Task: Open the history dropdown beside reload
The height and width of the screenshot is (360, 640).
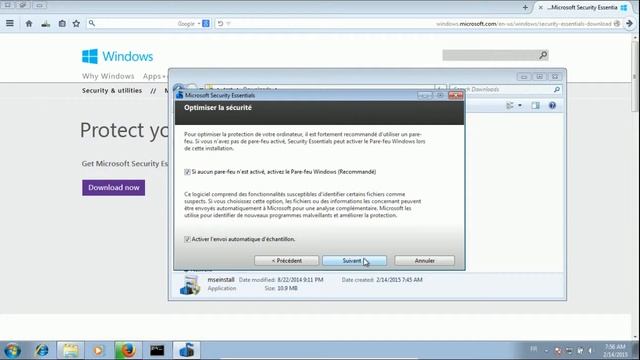Action: [228, 24]
